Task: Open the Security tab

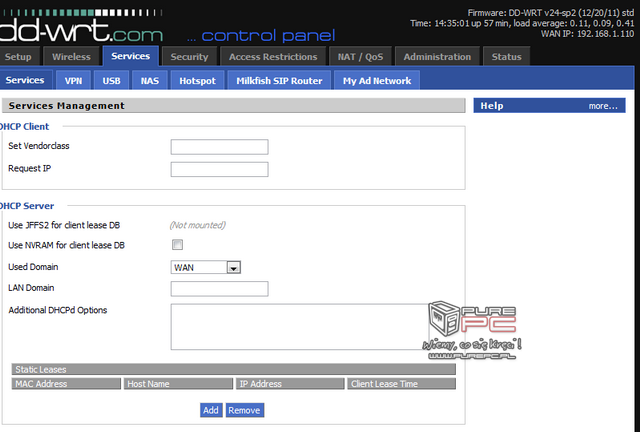Action: click(x=189, y=57)
